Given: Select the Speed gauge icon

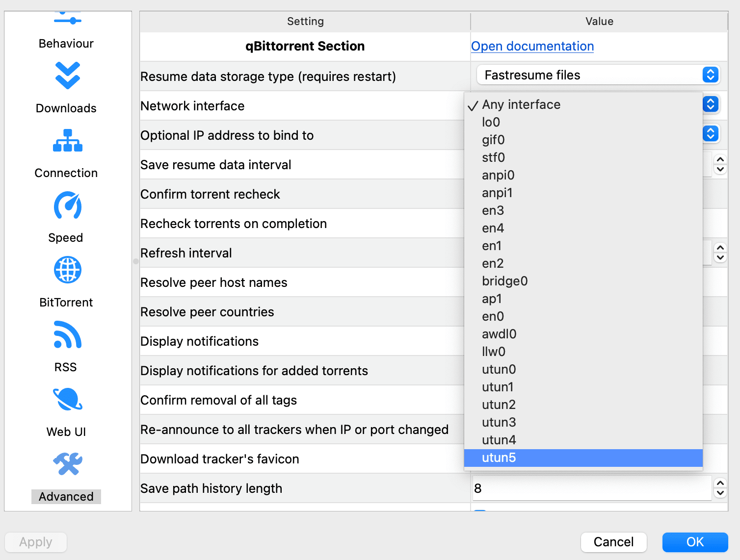Looking at the screenshot, I should click(68, 205).
